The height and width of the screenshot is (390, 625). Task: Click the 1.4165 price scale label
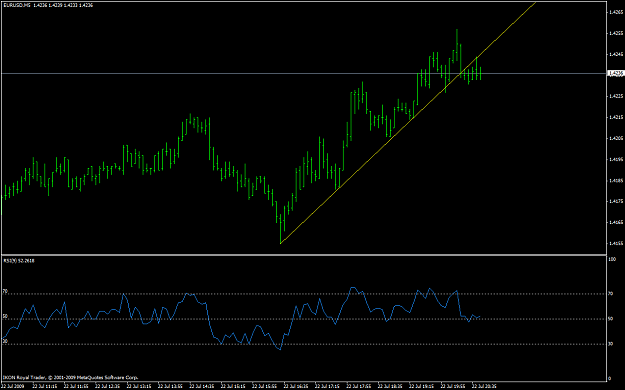[x=616, y=222]
